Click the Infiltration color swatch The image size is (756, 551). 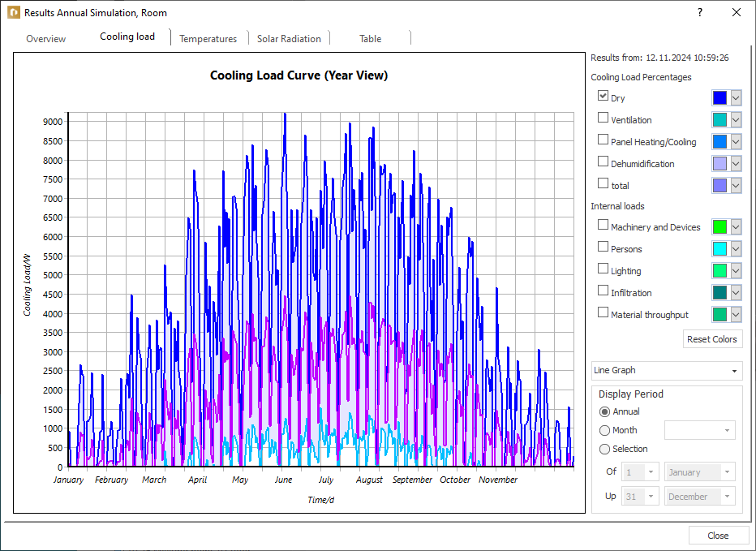pos(719,292)
